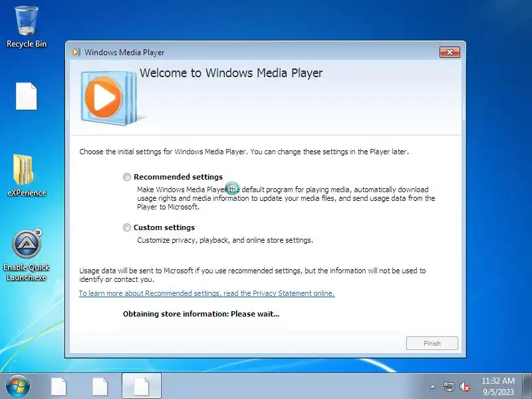The image size is (532, 399).
Task: Click the Show desktop strip
Action: pos(527,386)
